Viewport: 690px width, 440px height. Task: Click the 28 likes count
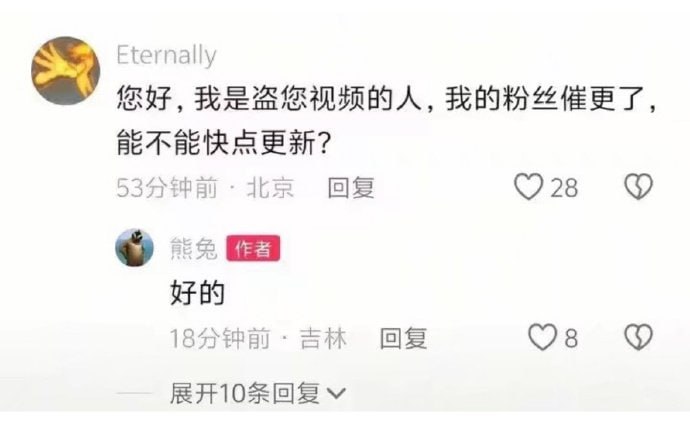point(564,188)
